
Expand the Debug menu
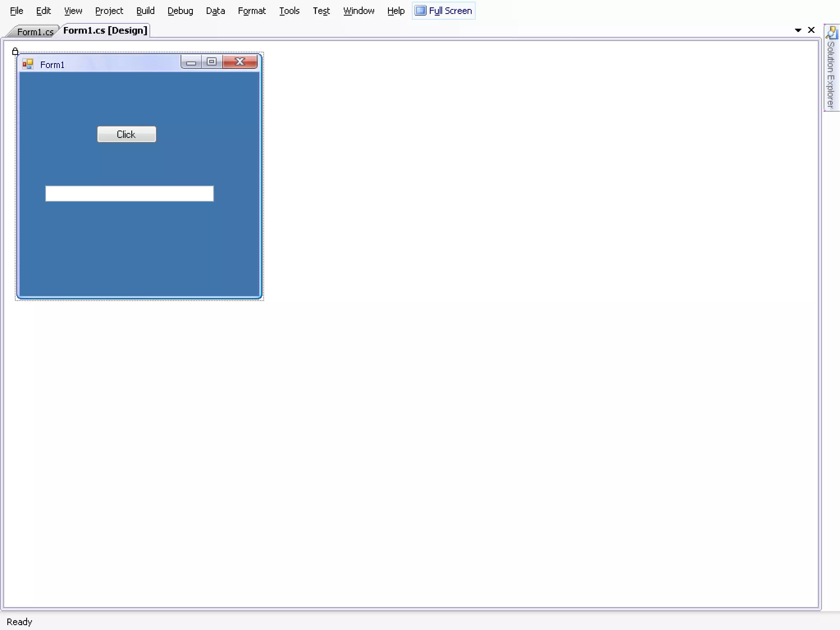click(x=180, y=11)
